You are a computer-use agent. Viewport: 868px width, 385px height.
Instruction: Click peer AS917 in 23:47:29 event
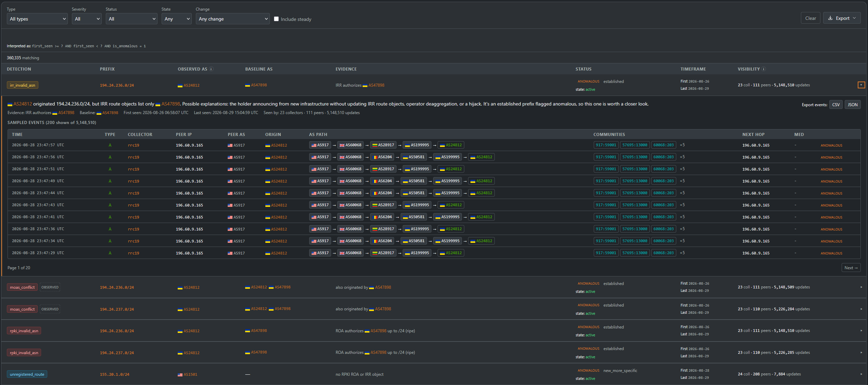(x=239, y=253)
